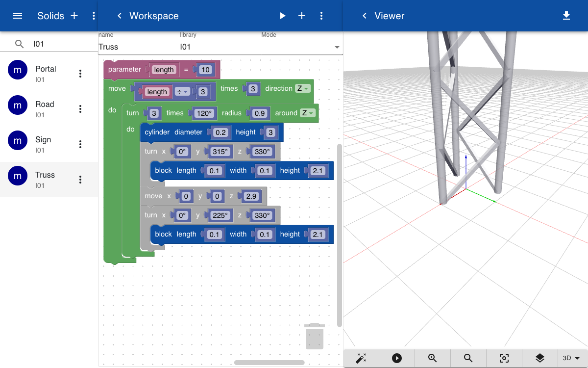The width and height of the screenshot is (588, 368).
Task: Click the vertical workspace scrollbar
Action: [340, 236]
